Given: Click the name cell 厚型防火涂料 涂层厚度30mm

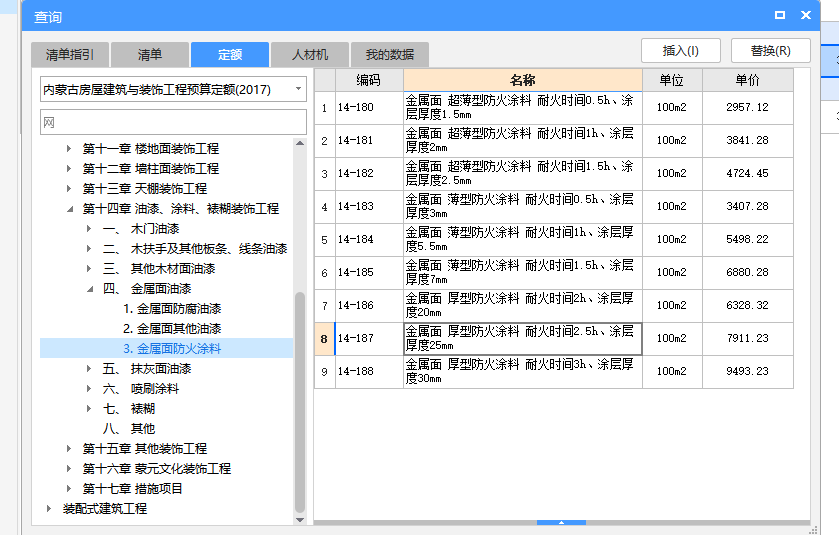Looking at the screenshot, I should pos(523,372).
